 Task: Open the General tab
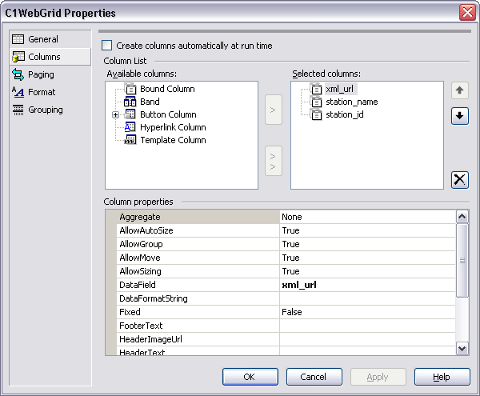(50, 39)
